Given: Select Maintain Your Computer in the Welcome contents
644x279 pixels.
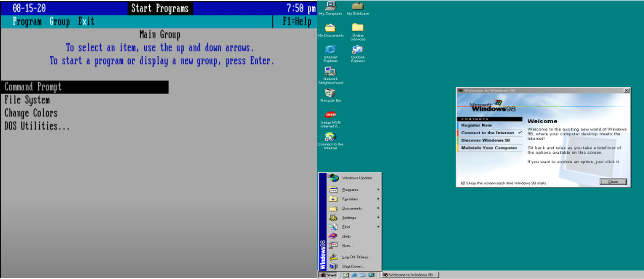Looking at the screenshot, I should [489, 148].
